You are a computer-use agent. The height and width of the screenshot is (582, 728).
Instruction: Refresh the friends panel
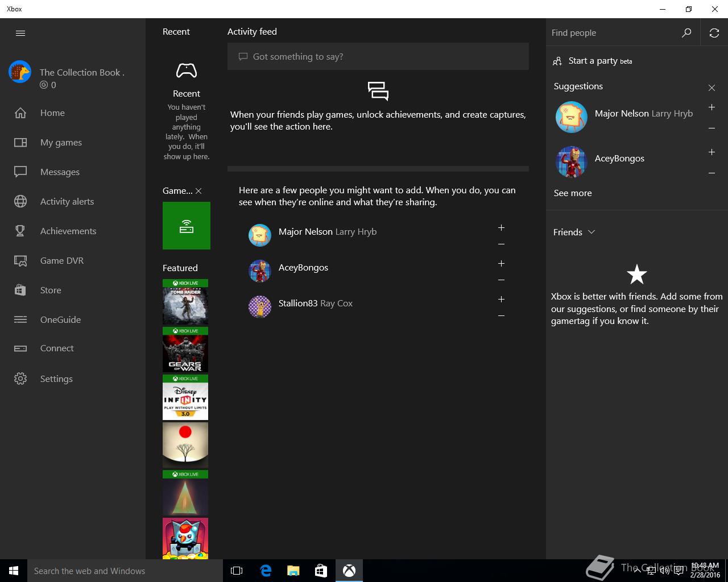tap(714, 33)
